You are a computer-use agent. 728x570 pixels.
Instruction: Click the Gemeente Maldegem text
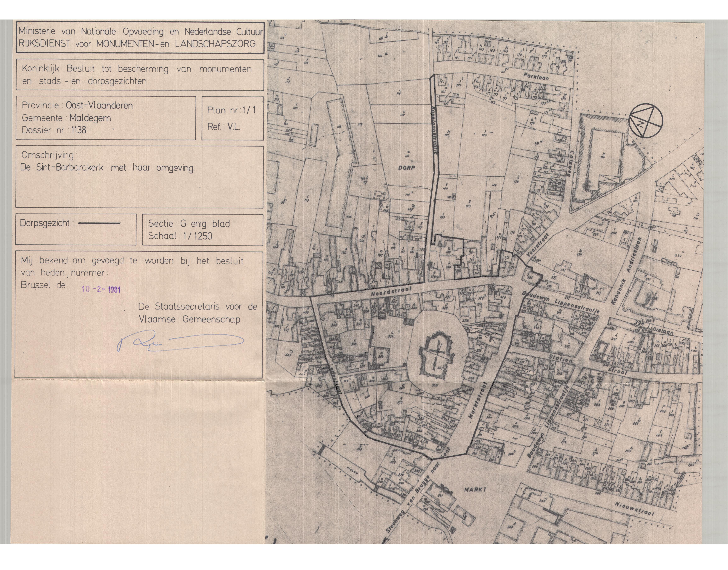(x=66, y=118)
